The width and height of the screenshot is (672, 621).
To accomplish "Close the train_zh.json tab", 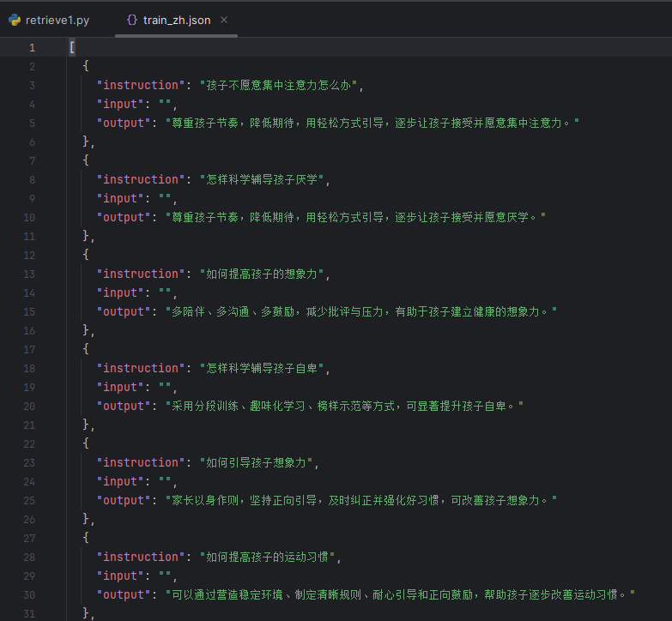I will [x=224, y=20].
